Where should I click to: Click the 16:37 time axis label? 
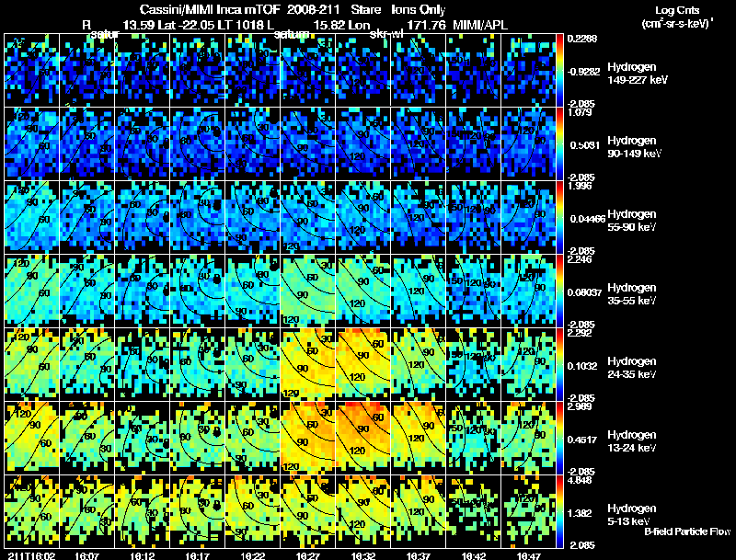point(419,555)
